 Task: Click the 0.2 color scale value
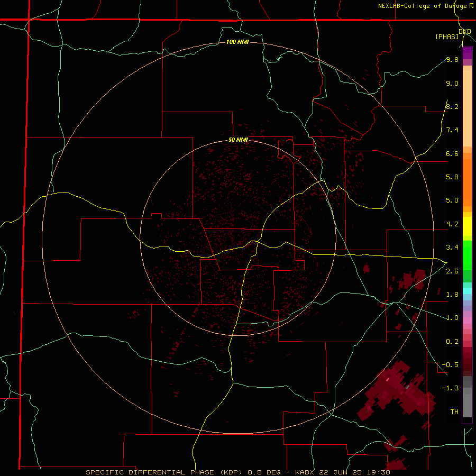[452, 342]
